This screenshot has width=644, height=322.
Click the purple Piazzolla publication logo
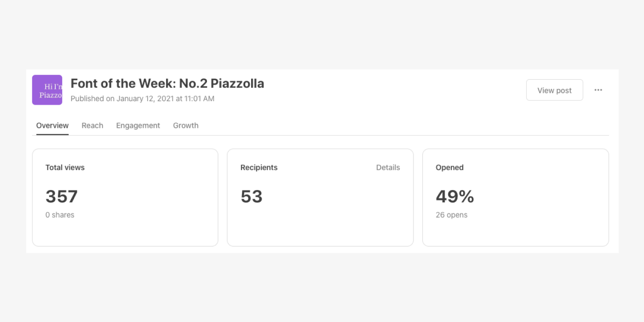[x=47, y=90]
